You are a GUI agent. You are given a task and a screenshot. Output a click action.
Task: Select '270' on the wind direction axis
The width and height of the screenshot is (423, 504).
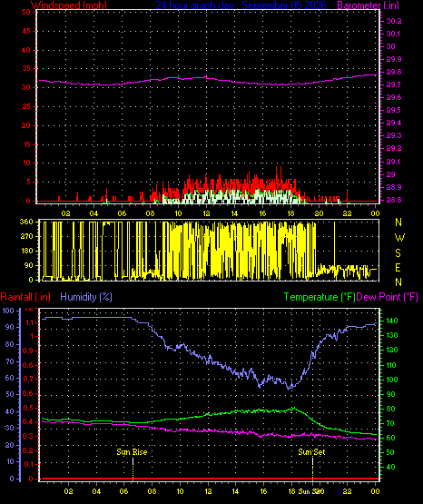26,237
